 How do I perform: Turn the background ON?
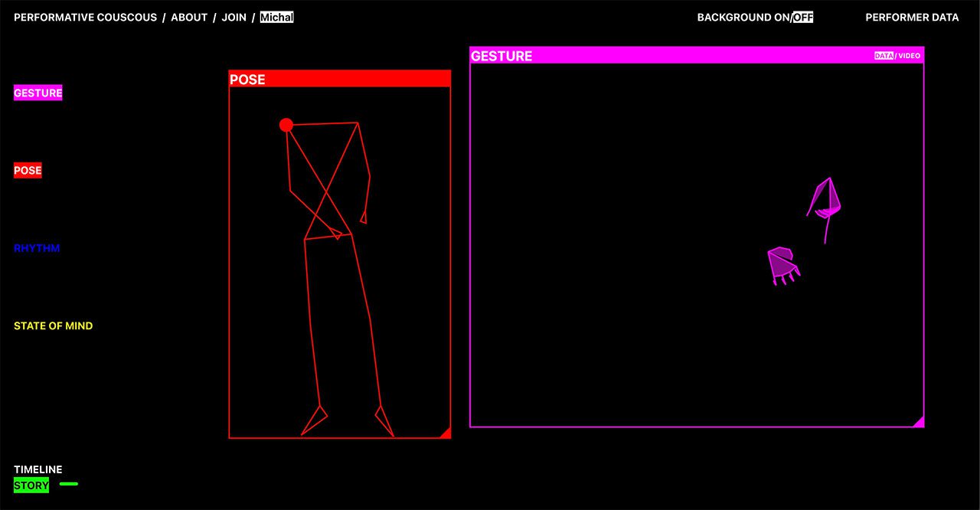pyautogui.click(x=781, y=18)
